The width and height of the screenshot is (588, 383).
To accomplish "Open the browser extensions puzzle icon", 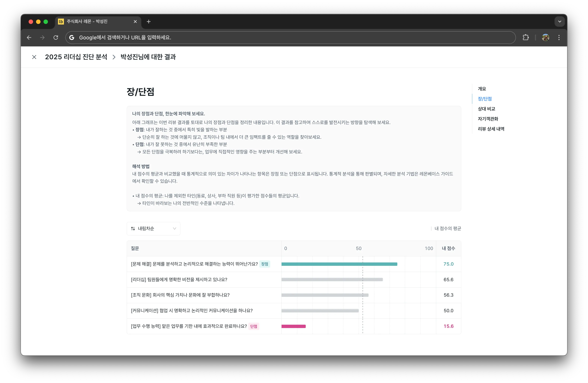I will click(526, 38).
